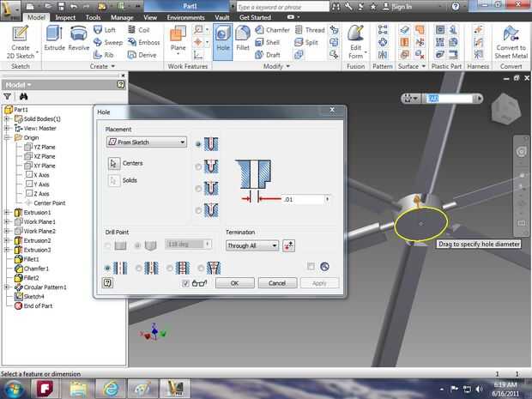
Task: Expand the Create panel dropdown
Action: point(113,66)
